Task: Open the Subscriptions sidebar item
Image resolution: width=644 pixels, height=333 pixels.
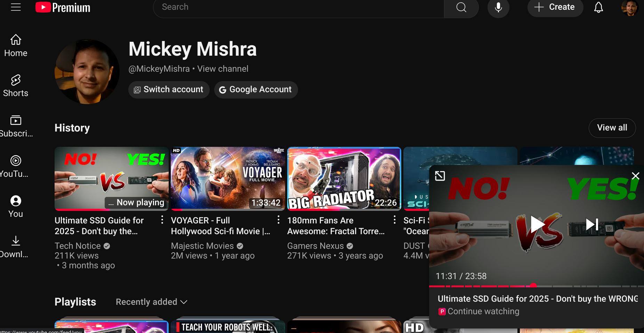Action: coord(16,126)
